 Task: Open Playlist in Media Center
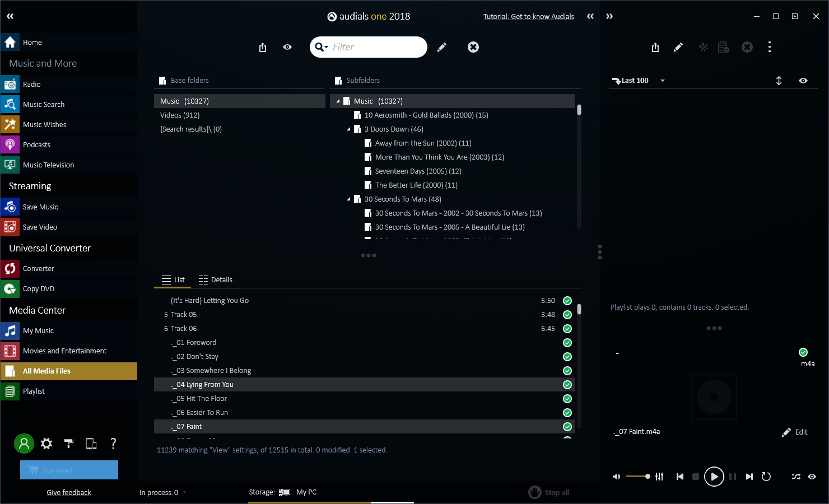pos(69,391)
